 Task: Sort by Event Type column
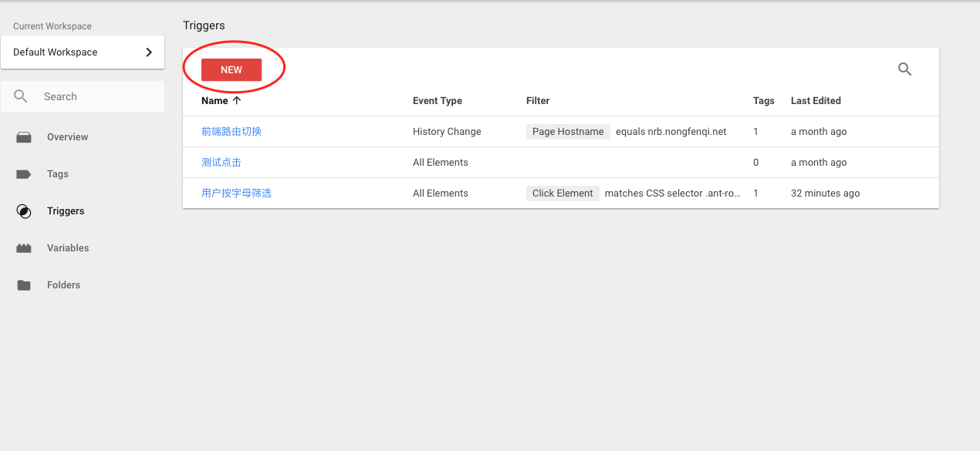(438, 101)
